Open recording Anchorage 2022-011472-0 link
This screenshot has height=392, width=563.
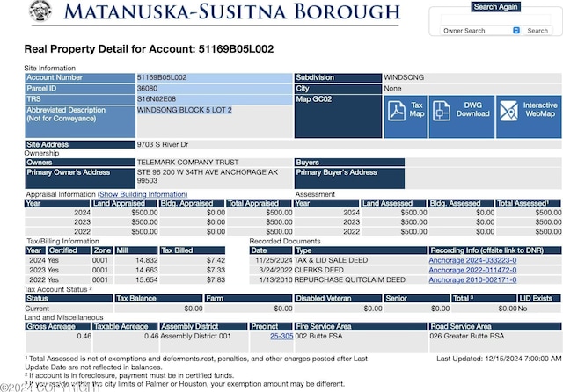pyautogui.click(x=472, y=270)
